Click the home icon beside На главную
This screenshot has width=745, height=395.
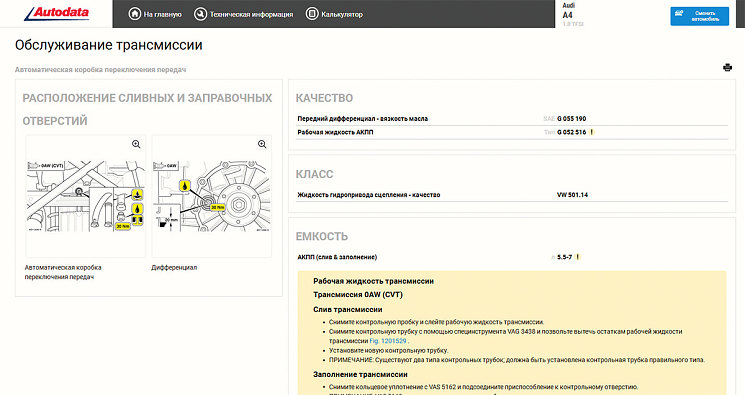pyautogui.click(x=135, y=14)
